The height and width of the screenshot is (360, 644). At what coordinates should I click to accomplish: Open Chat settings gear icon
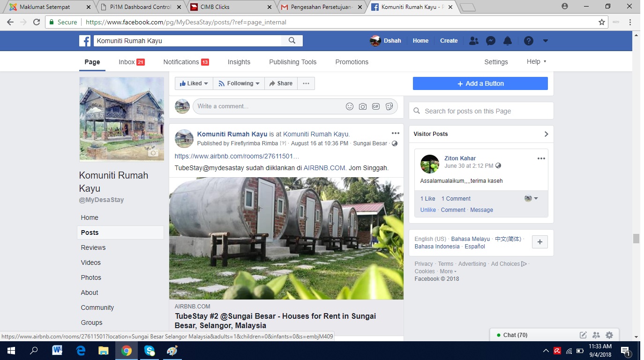pyautogui.click(x=609, y=335)
